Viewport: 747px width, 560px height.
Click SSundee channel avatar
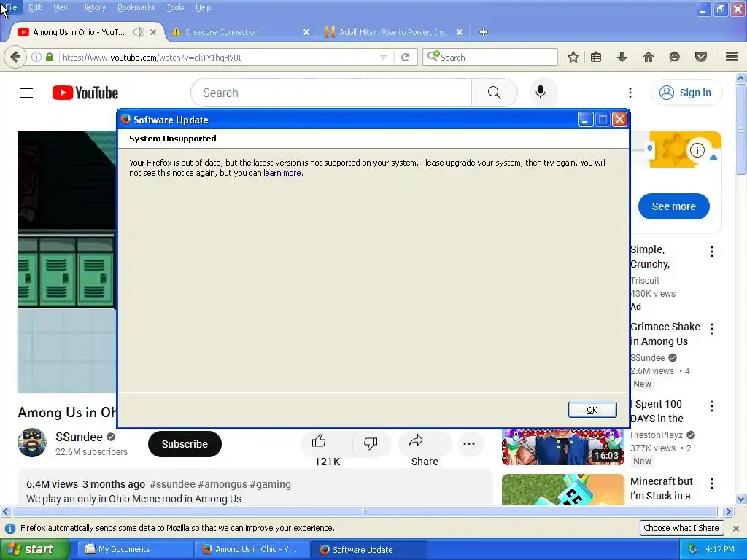coord(32,443)
